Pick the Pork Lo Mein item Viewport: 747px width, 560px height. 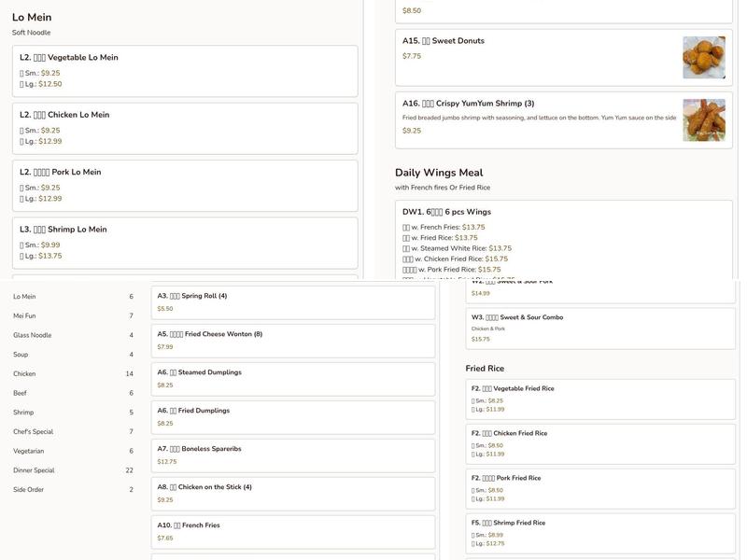click(x=185, y=185)
